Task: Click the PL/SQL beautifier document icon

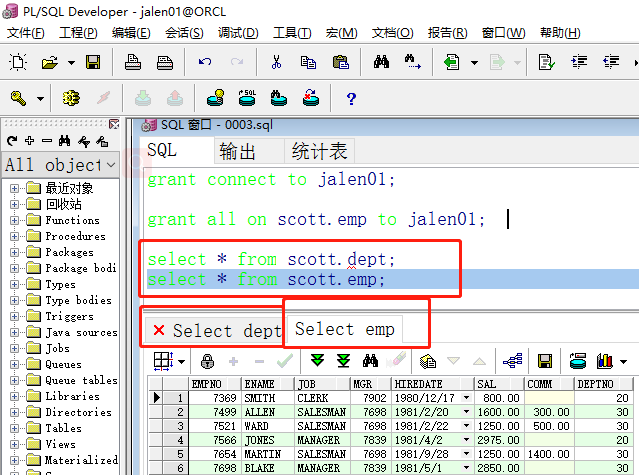Action: click(546, 62)
